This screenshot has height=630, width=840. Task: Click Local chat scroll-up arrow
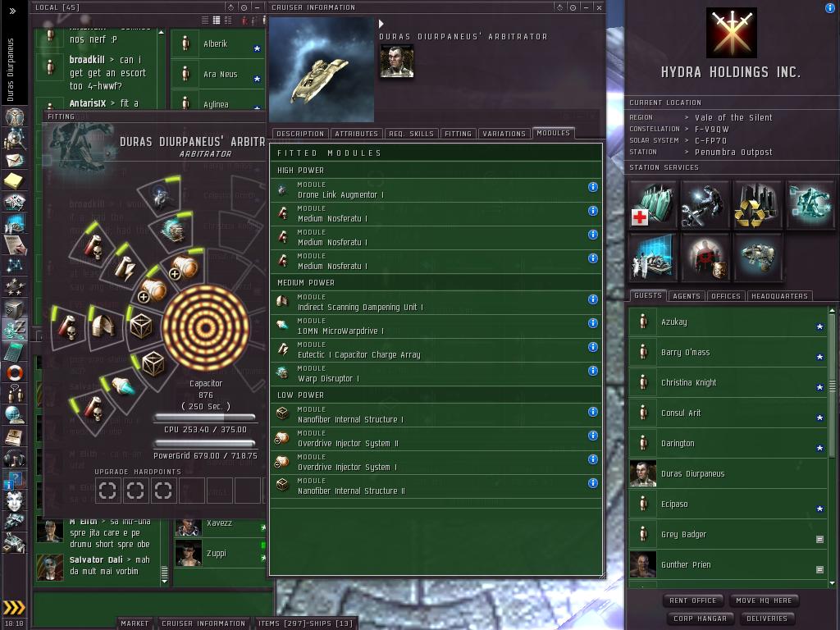(x=162, y=33)
